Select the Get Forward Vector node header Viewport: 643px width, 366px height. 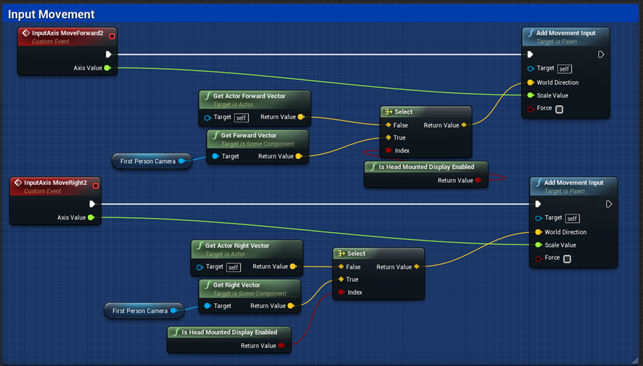pyautogui.click(x=258, y=139)
